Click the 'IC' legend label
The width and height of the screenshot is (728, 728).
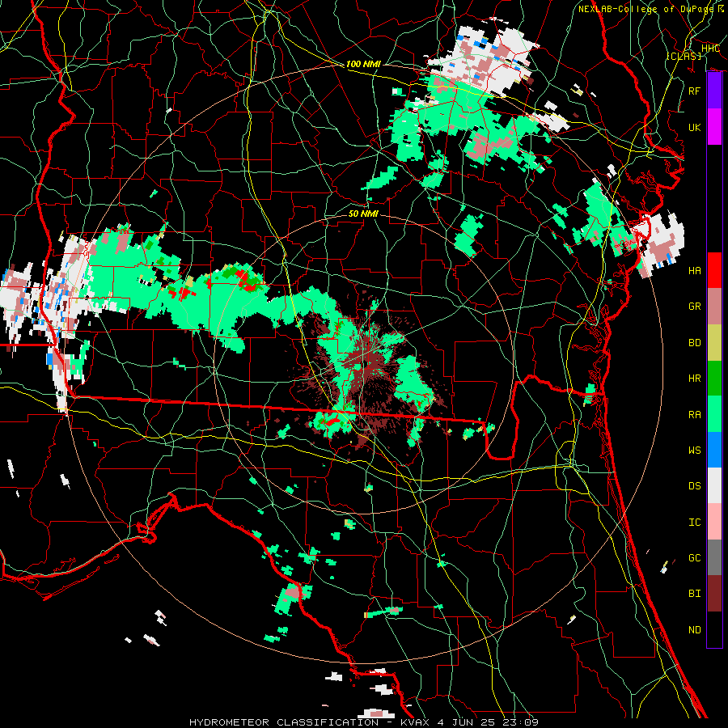[x=694, y=523]
